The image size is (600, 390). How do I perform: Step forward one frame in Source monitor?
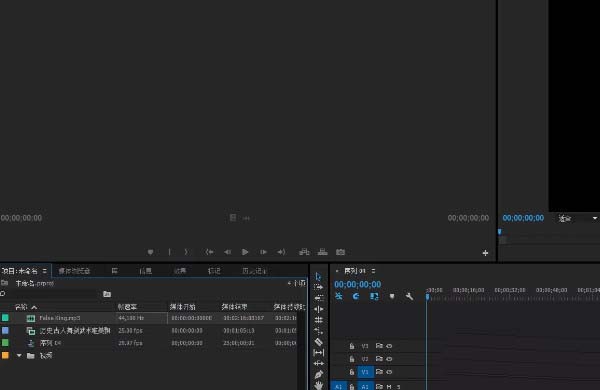(x=263, y=252)
